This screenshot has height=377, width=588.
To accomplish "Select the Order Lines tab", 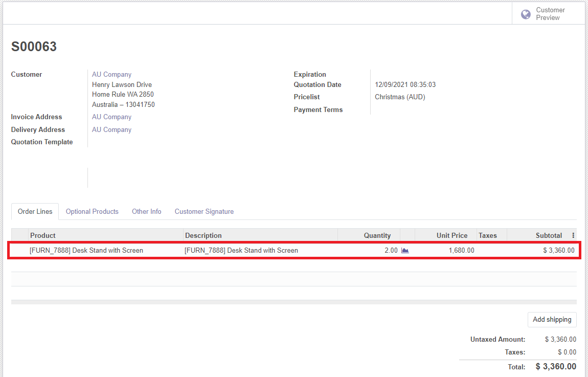I will (x=35, y=212).
